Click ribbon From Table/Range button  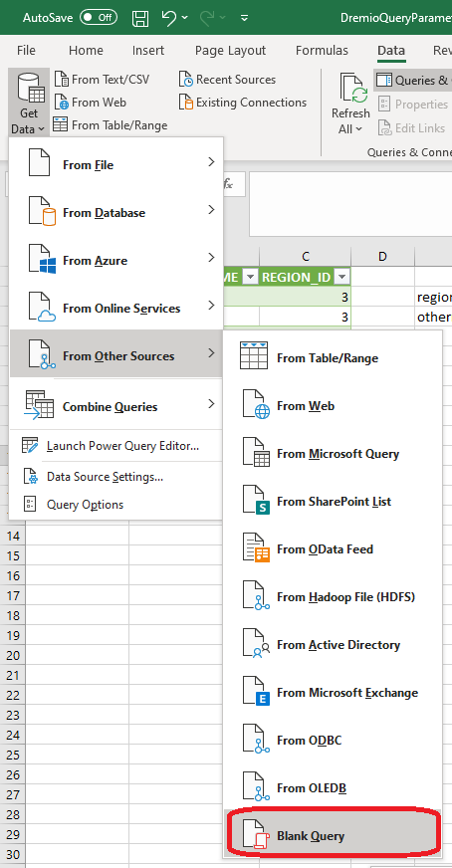[x=111, y=125]
